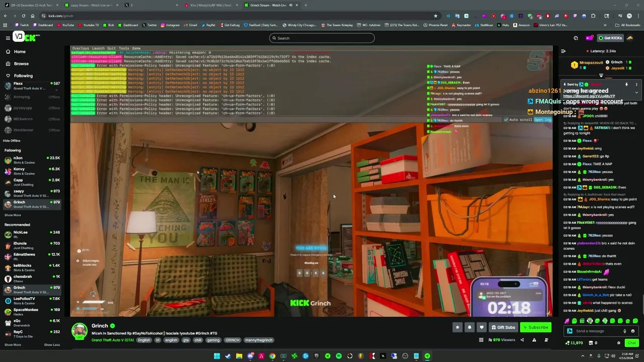Open the multi-view grid icon
This screenshot has width=644, height=362.
click(481, 340)
